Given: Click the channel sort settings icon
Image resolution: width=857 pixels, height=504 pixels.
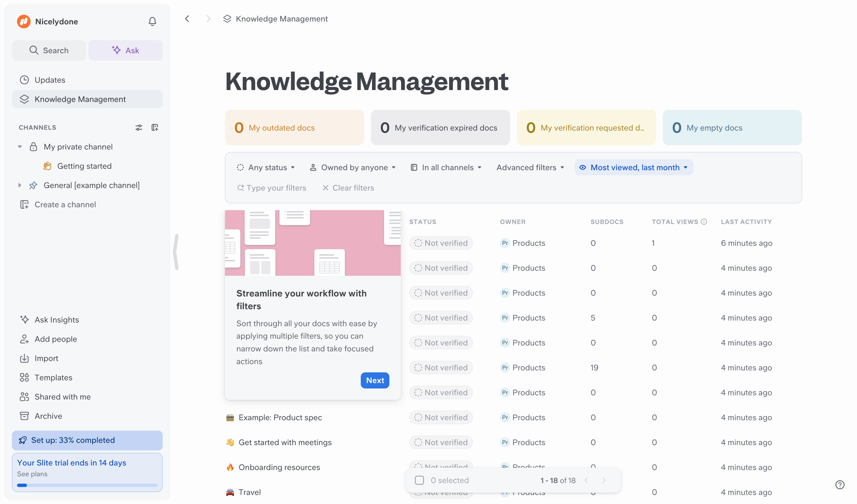Looking at the screenshot, I should pyautogui.click(x=139, y=127).
